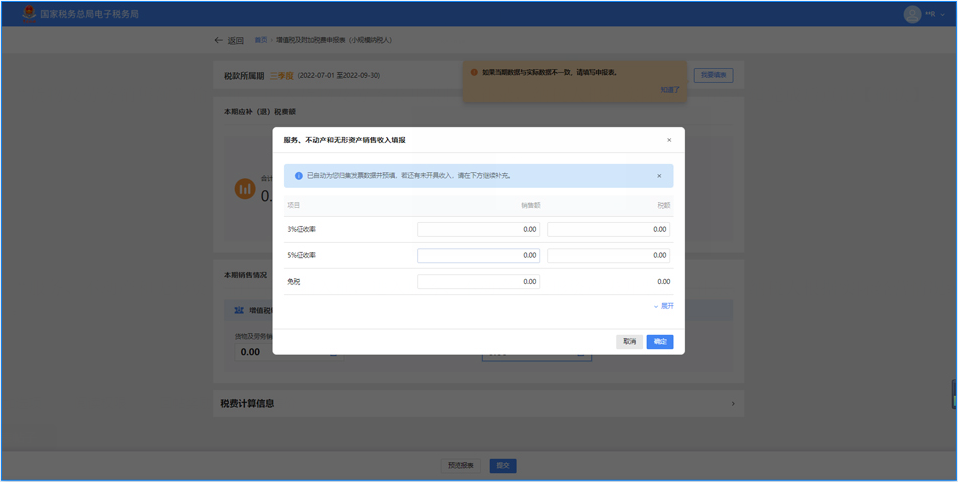Click the orange warning icon in notification
Screen dimensions: 958x482
click(474, 72)
